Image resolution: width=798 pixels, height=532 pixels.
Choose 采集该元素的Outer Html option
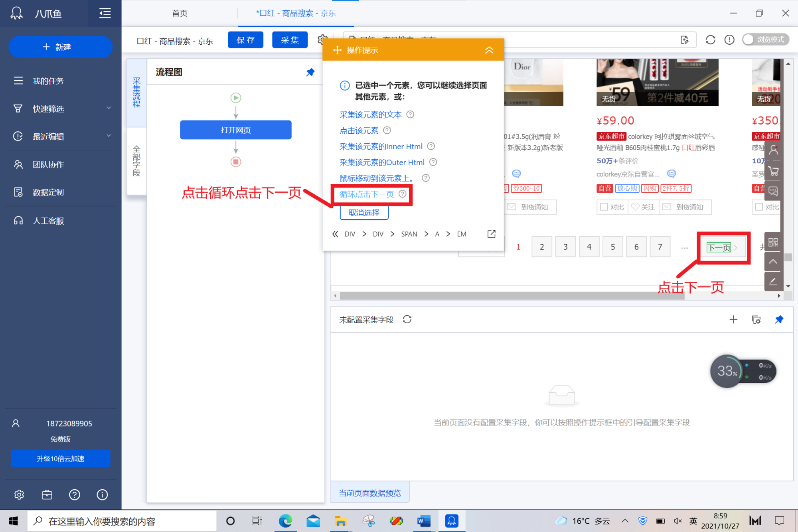pyautogui.click(x=382, y=162)
